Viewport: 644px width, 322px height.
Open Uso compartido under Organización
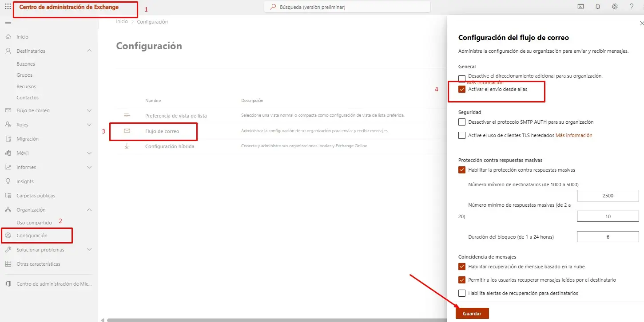tap(34, 223)
